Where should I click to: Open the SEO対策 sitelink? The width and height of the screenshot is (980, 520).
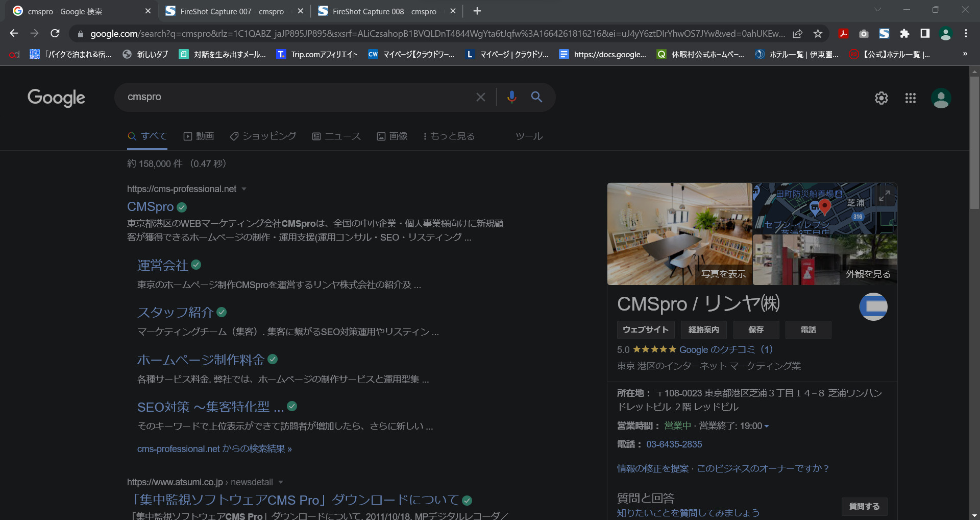[210, 407]
